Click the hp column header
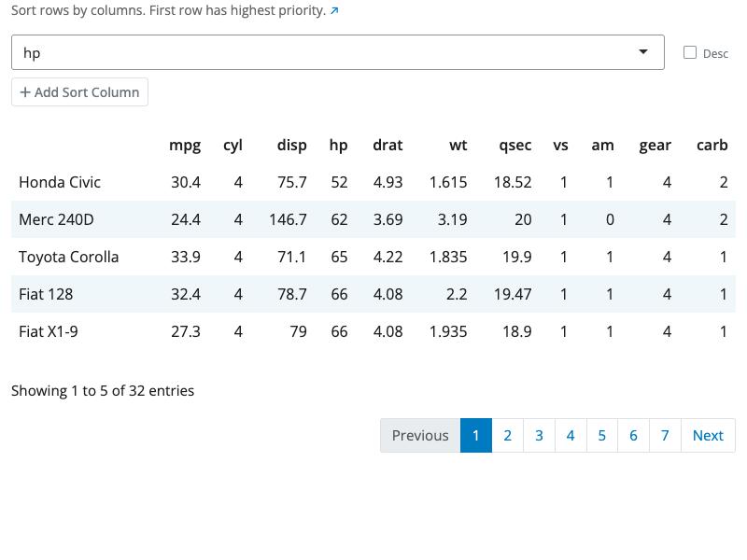This screenshot has height=560, width=747. pos(338,145)
